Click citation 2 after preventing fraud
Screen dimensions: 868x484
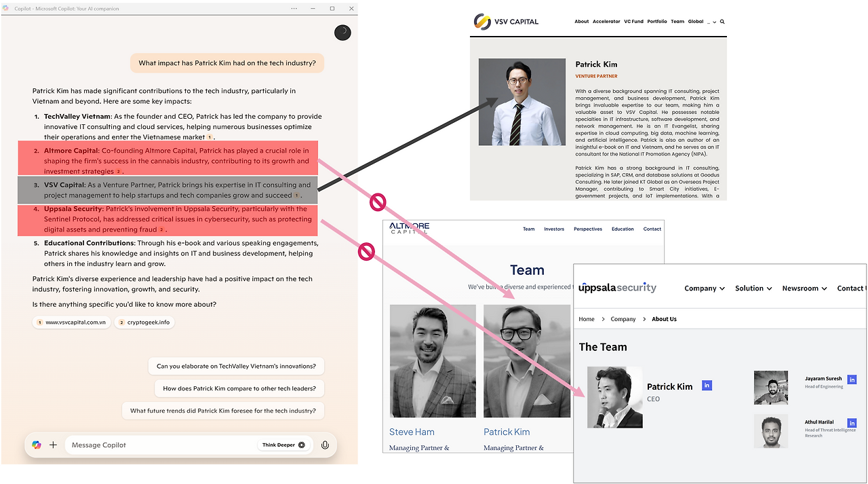[x=161, y=230]
